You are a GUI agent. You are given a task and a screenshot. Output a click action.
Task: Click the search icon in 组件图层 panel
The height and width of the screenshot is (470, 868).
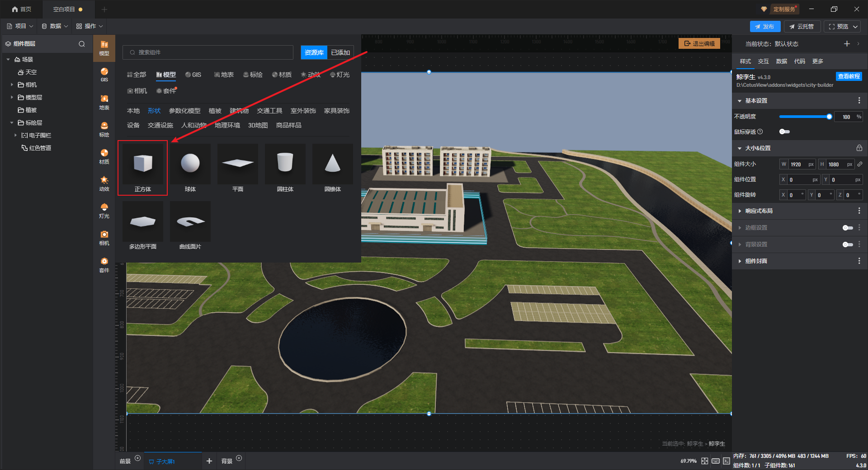tap(82, 44)
